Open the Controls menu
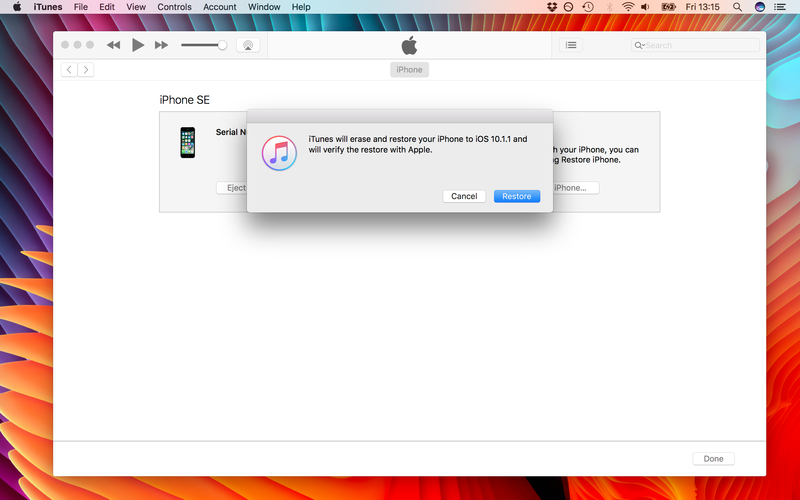 click(x=174, y=7)
